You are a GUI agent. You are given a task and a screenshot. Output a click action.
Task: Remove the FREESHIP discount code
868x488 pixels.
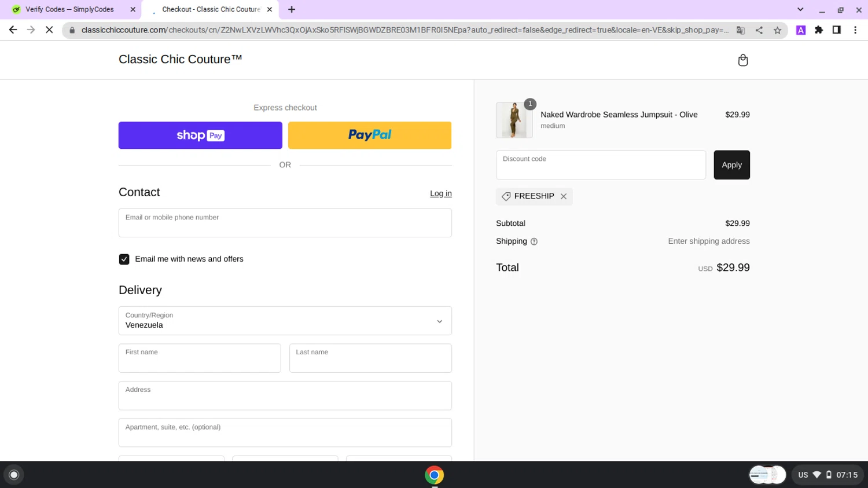(564, 196)
